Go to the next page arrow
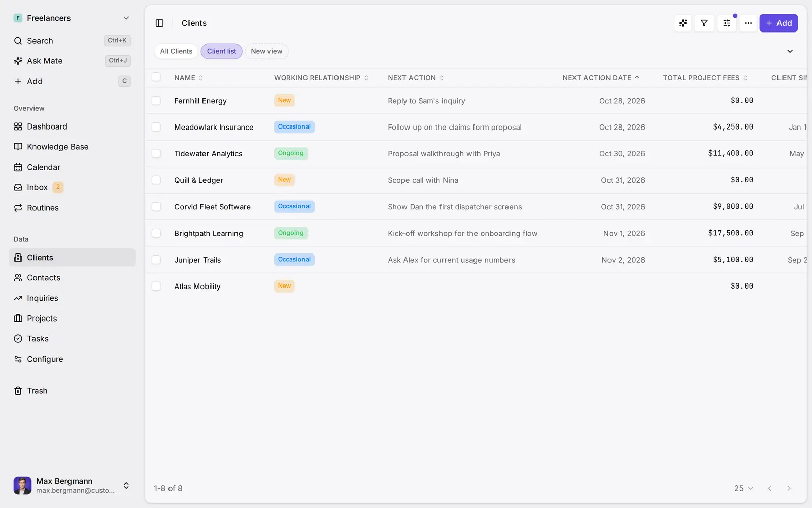Screen dimensions: 812x508 click(x=789, y=488)
